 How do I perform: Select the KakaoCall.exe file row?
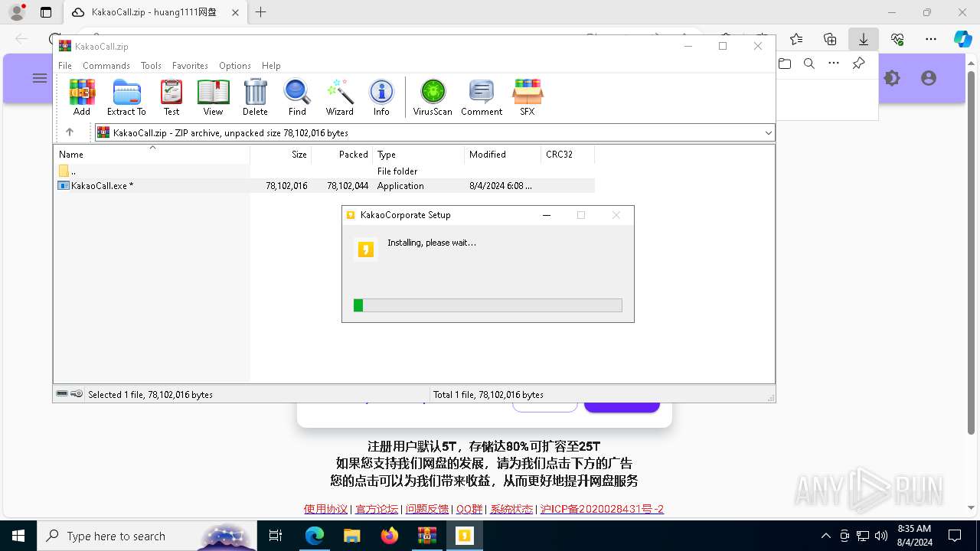pos(325,186)
